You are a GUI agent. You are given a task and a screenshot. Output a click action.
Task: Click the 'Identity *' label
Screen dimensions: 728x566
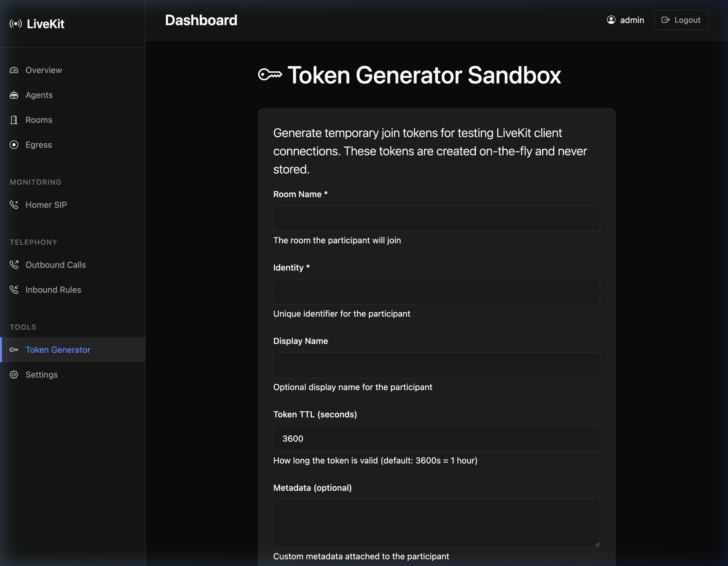pyautogui.click(x=292, y=267)
